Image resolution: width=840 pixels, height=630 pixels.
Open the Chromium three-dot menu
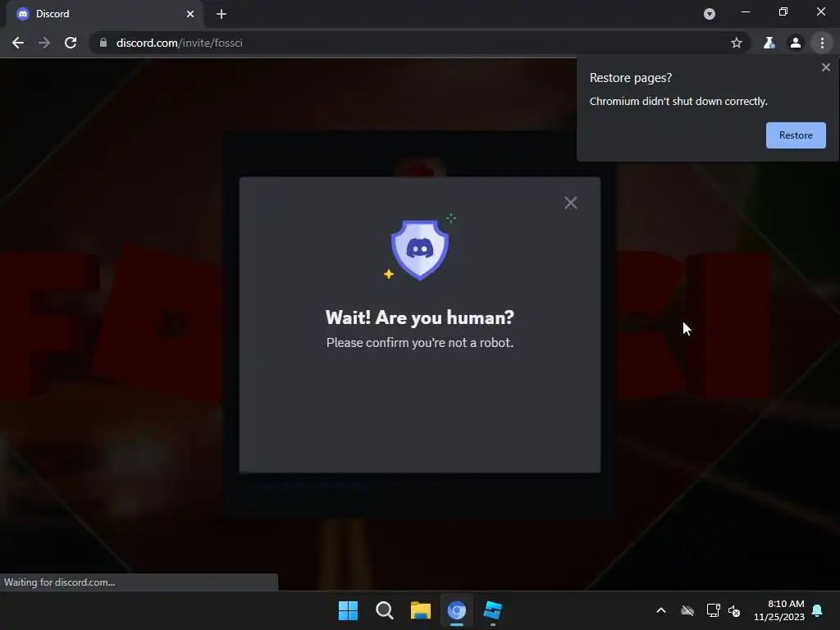822,43
